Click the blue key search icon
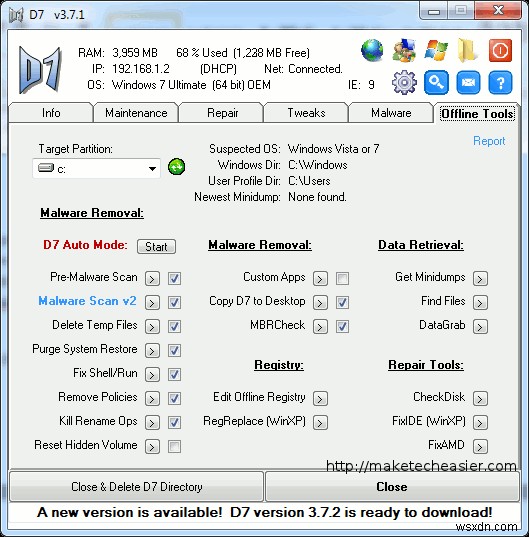 (436, 83)
